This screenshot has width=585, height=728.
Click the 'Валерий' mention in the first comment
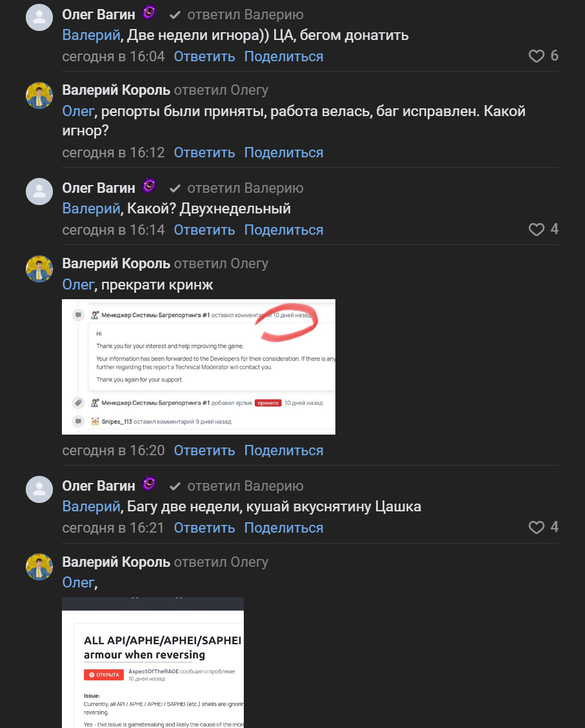91,35
